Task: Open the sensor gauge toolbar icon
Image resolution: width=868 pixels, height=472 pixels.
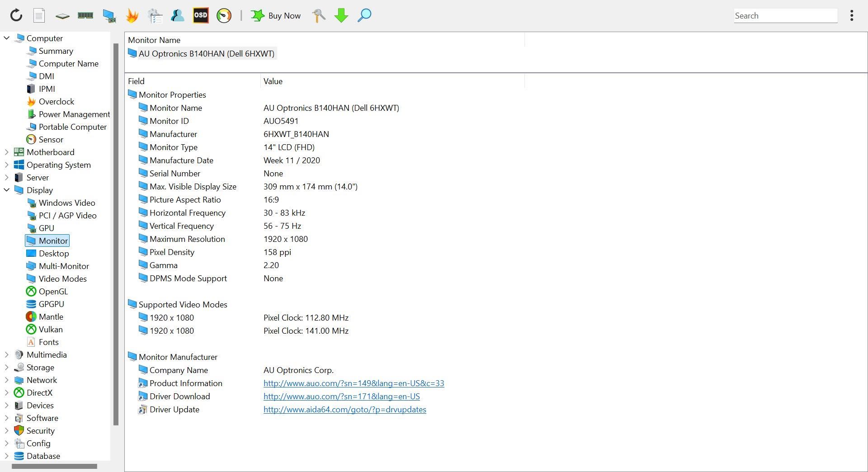Action: click(x=224, y=15)
